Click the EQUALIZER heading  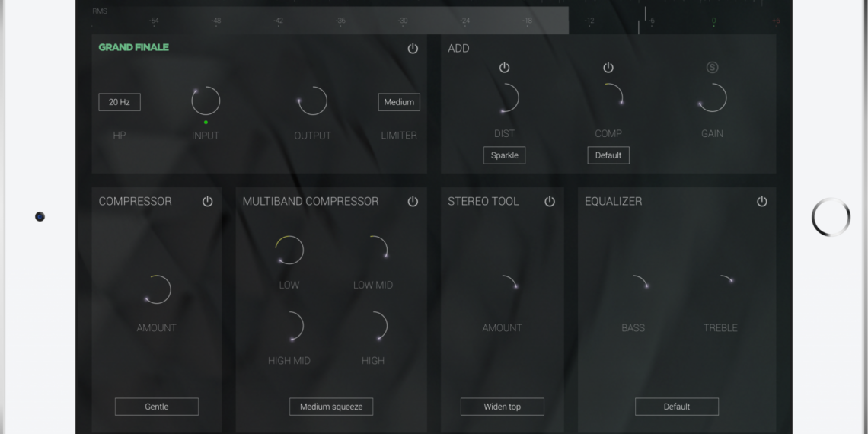tap(614, 202)
